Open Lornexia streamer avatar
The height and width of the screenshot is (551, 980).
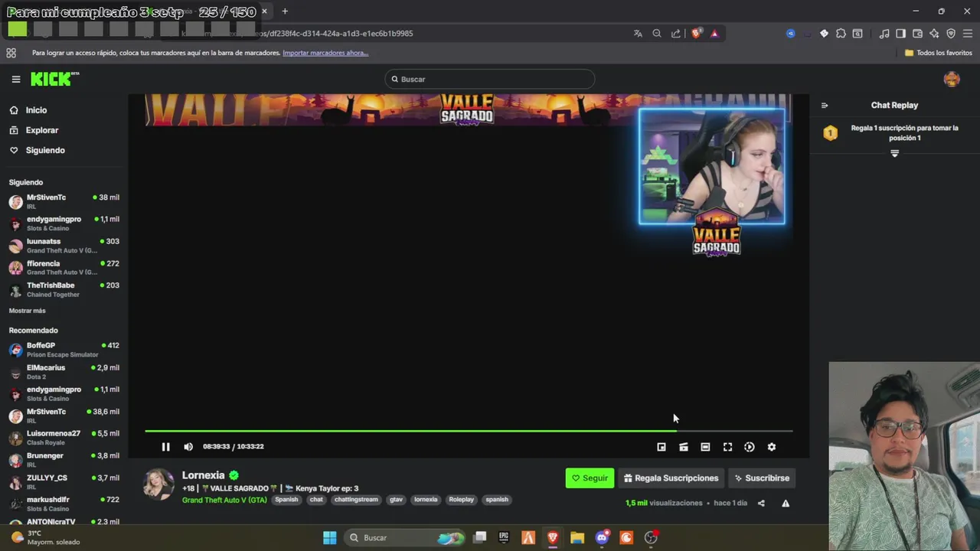coord(158,484)
